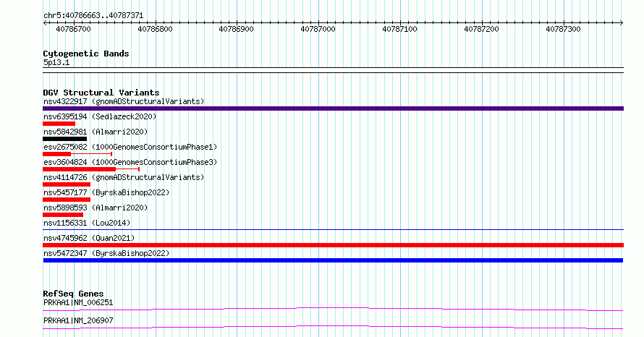644x337 pixels.
Task: Open the DGV Structural Variants track title
Action: (x=101, y=93)
